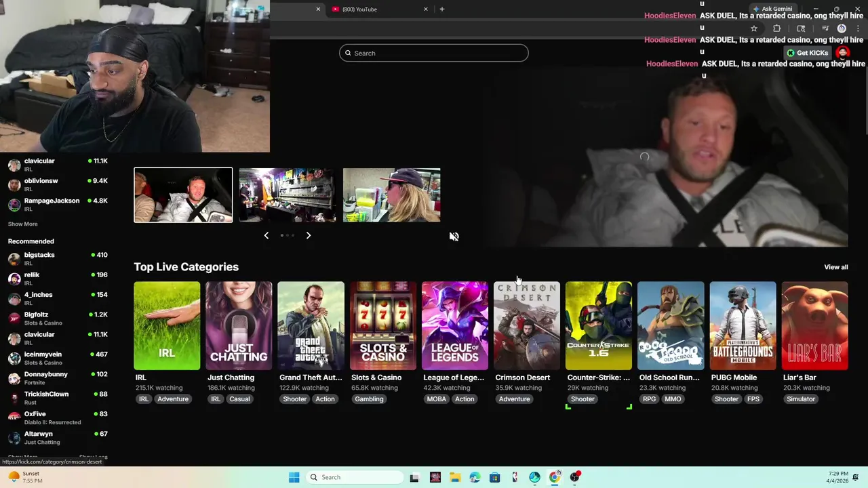
Task: Open Chrome media controls icon
Action: click(x=825, y=28)
